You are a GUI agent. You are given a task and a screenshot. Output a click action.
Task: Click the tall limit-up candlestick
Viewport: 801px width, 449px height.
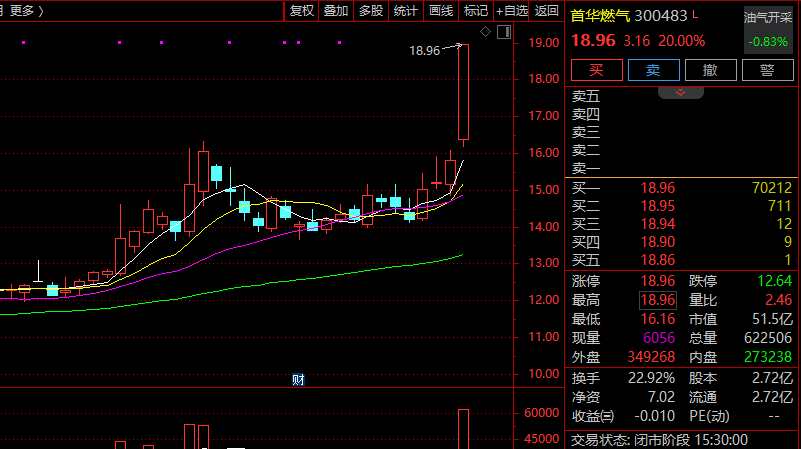click(x=463, y=92)
